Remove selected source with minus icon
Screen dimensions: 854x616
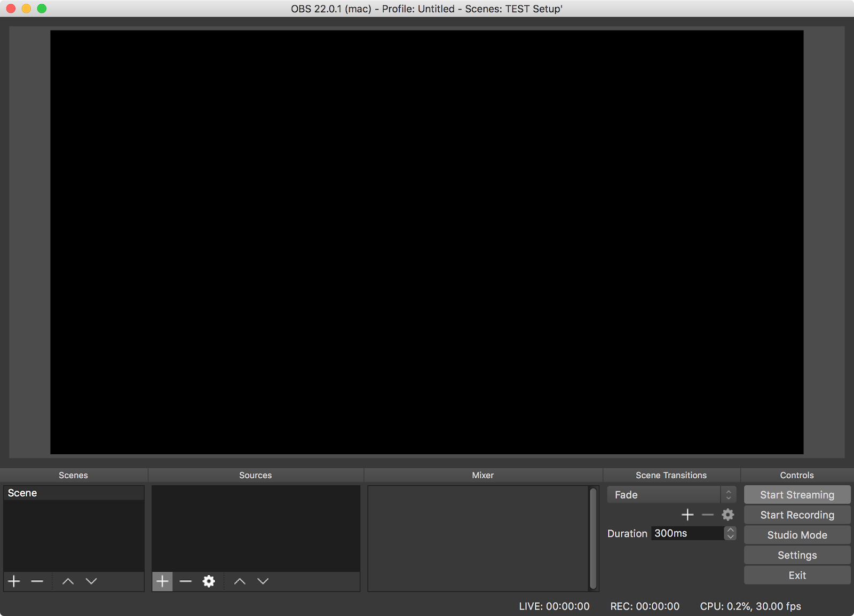185,581
